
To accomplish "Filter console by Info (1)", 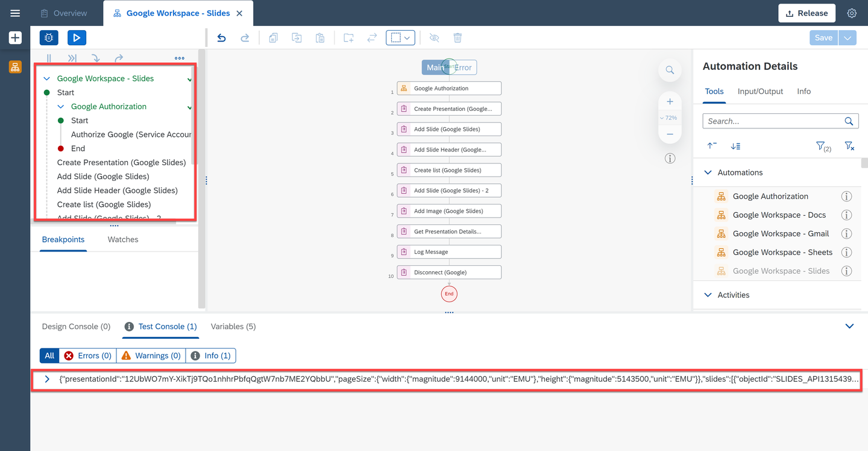I will click(x=210, y=356).
